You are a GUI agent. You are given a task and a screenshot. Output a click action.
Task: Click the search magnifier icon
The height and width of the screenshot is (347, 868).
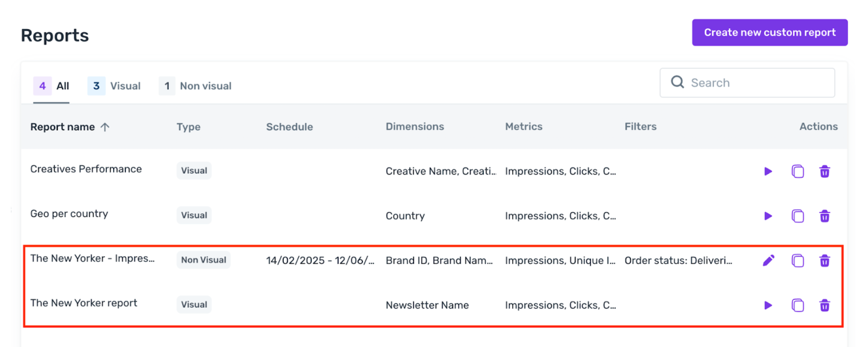tap(677, 82)
